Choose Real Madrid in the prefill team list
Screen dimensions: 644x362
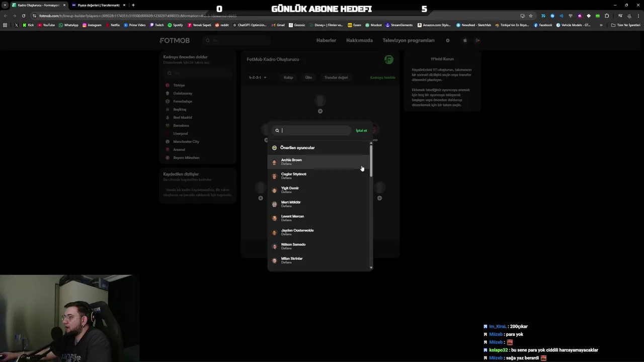tap(198, 117)
